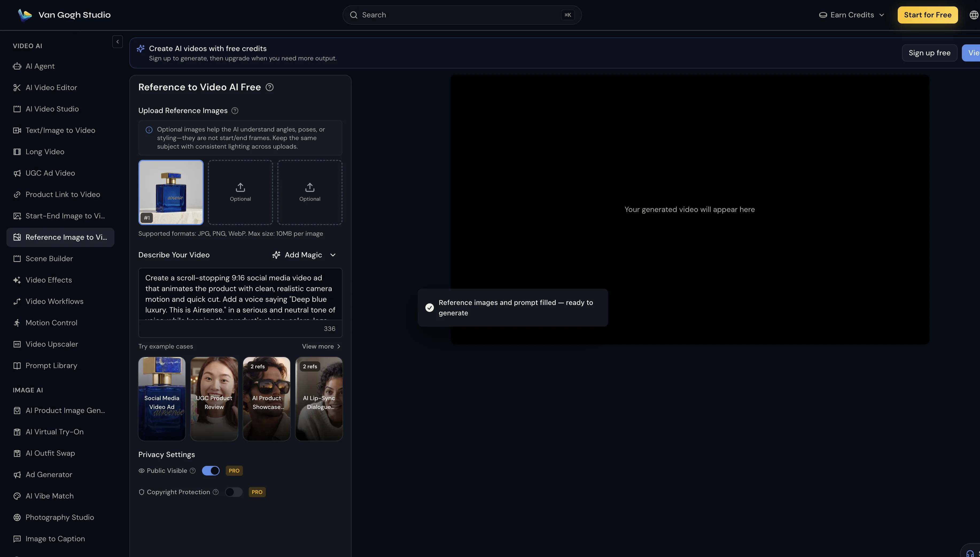Click help icon next to Copyright Protection
This screenshot has height=557, width=980.
[216, 492]
